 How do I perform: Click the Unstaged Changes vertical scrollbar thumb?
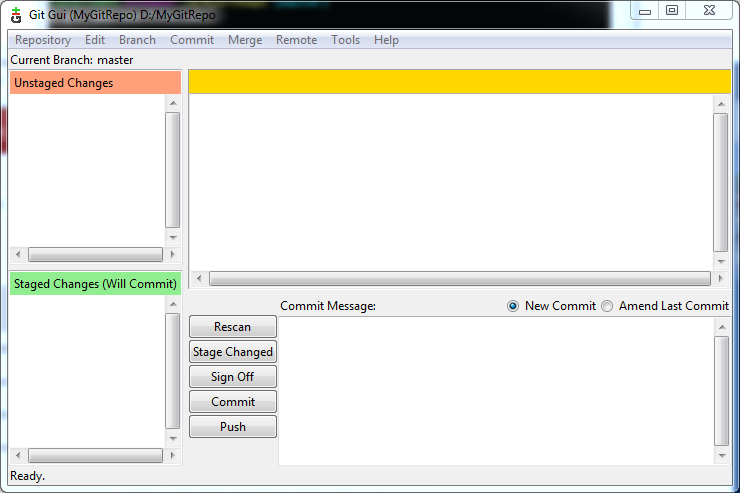pyautogui.click(x=173, y=170)
